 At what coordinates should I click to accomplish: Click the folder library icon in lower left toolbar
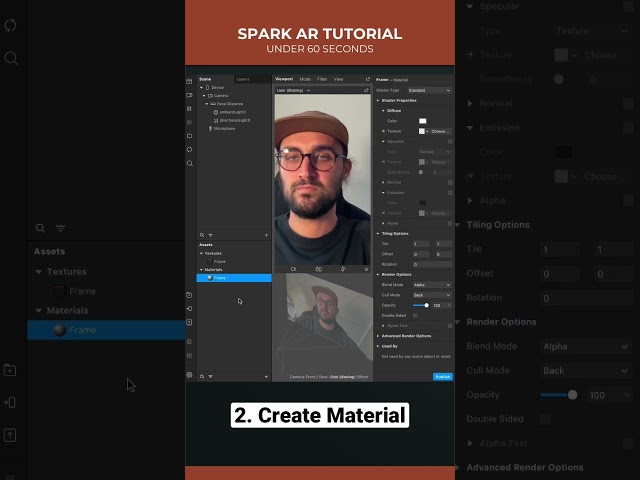tap(189, 295)
